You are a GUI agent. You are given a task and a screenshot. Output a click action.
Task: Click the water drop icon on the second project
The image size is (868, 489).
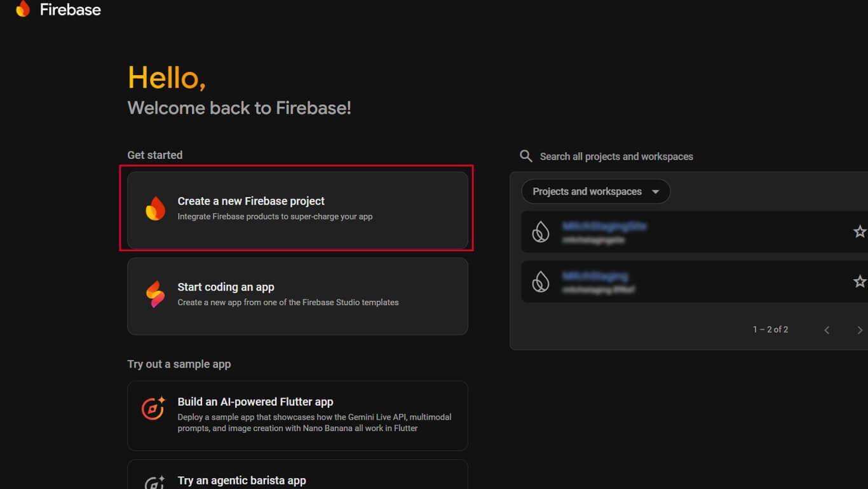(x=541, y=281)
